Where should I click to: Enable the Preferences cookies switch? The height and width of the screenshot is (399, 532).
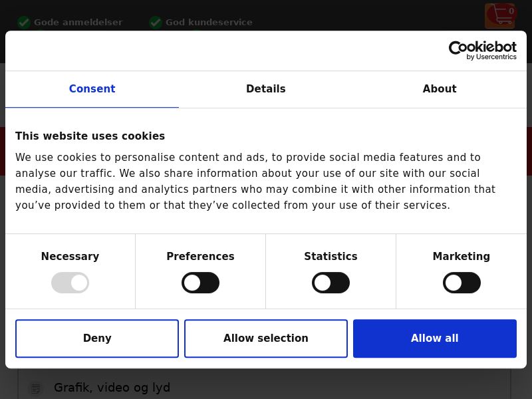pos(201,283)
